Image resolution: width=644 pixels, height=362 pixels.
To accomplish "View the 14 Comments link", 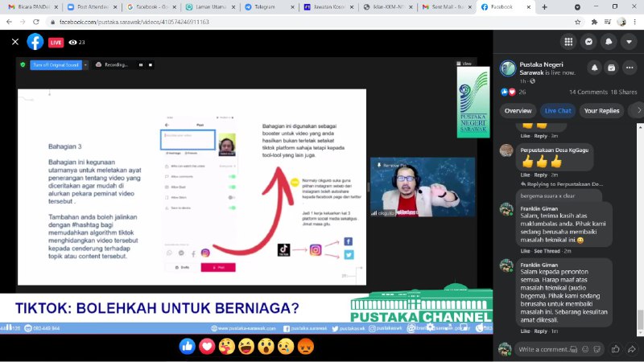I will coord(588,92).
